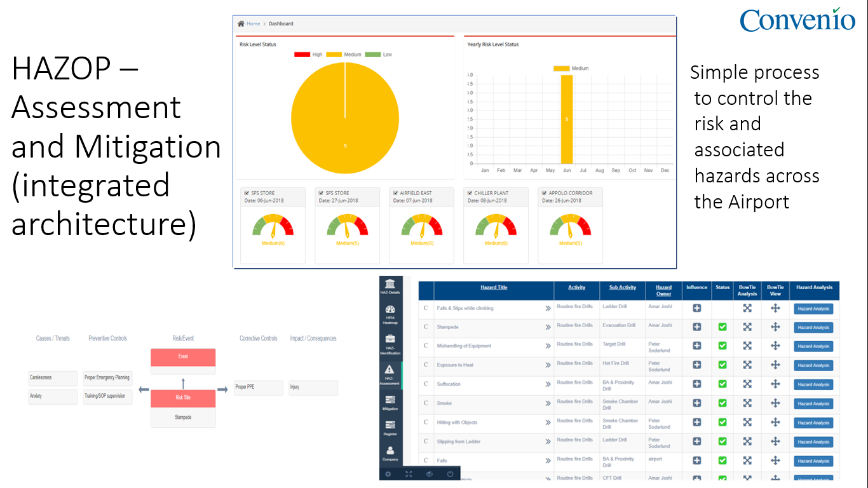Open BowTie Analysis for Mishandling of Equipment

747,346
